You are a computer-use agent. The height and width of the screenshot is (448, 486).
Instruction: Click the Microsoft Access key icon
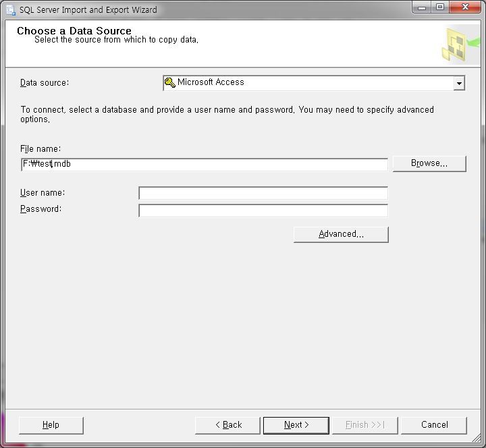170,82
